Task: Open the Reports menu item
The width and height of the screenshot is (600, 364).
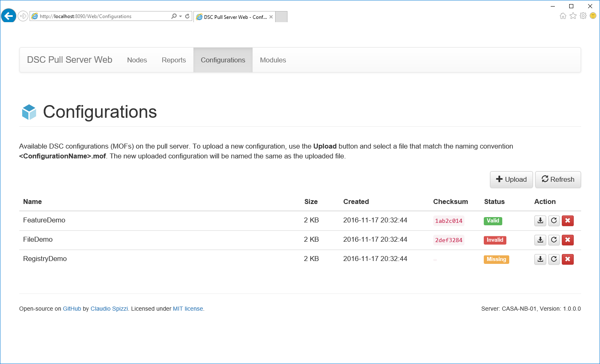Action: pos(174,60)
